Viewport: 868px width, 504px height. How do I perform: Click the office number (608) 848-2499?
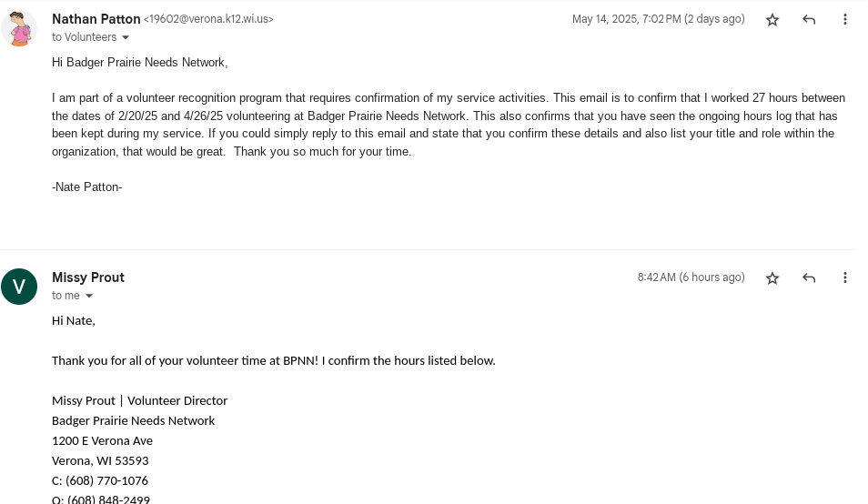(x=107, y=499)
